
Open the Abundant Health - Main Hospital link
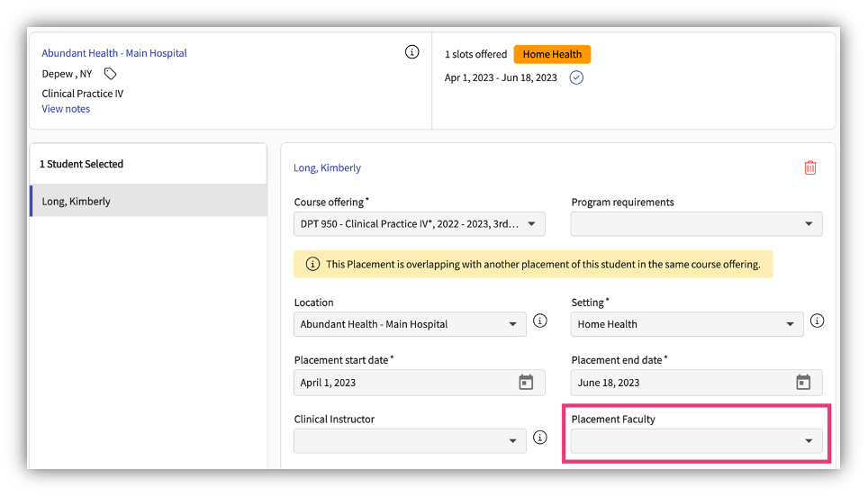coord(114,53)
